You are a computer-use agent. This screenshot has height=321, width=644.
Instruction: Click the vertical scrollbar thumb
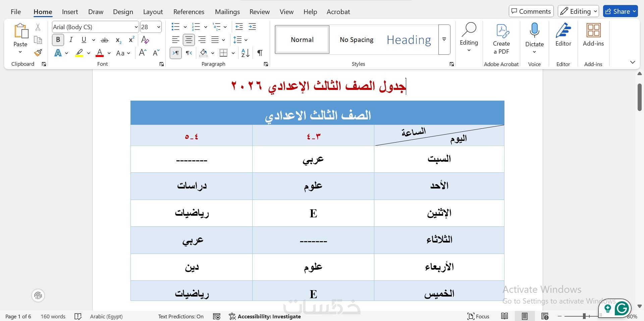click(639, 97)
